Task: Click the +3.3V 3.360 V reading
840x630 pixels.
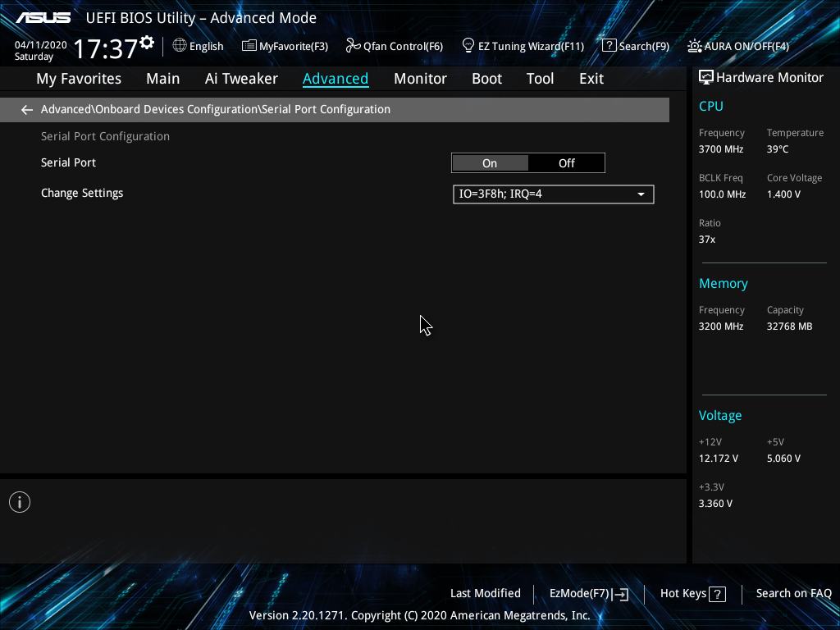Action: pos(715,504)
